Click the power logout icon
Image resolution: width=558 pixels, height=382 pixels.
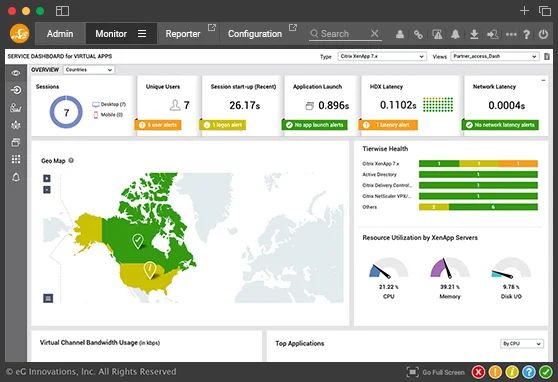click(543, 34)
